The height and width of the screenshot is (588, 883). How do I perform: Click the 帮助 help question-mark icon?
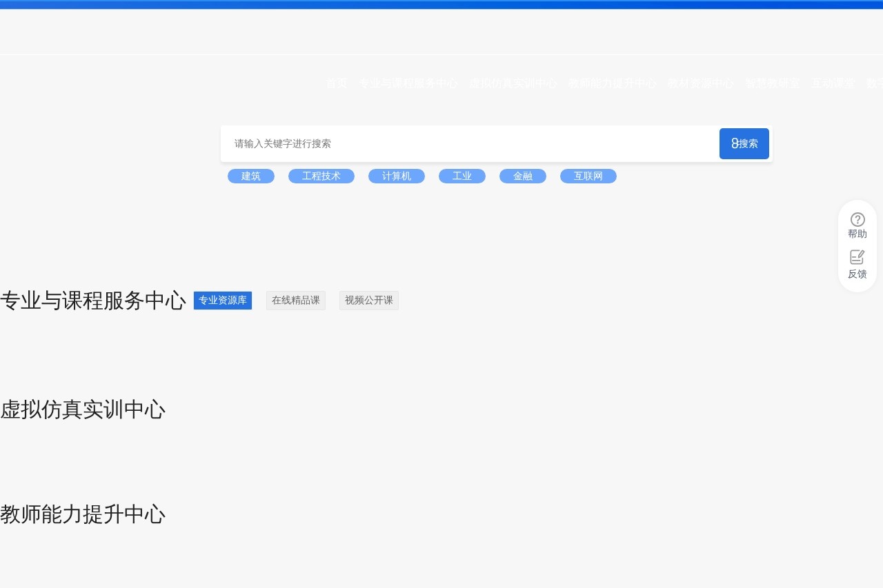point(857,220)
